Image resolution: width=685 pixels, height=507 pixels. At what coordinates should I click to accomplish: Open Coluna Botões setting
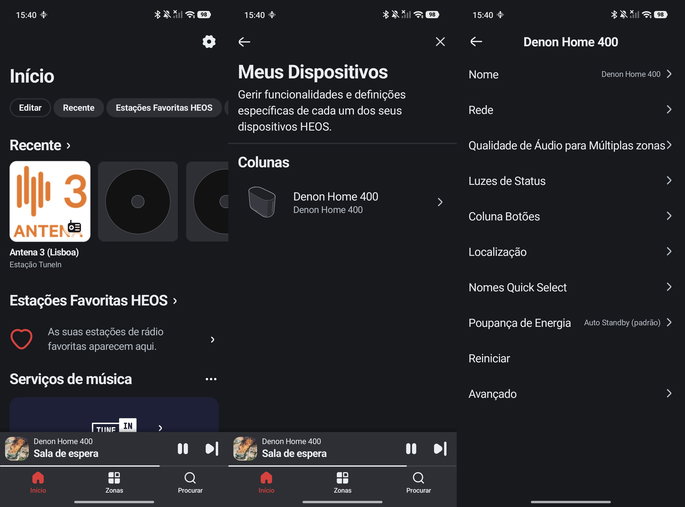(571, 216)
